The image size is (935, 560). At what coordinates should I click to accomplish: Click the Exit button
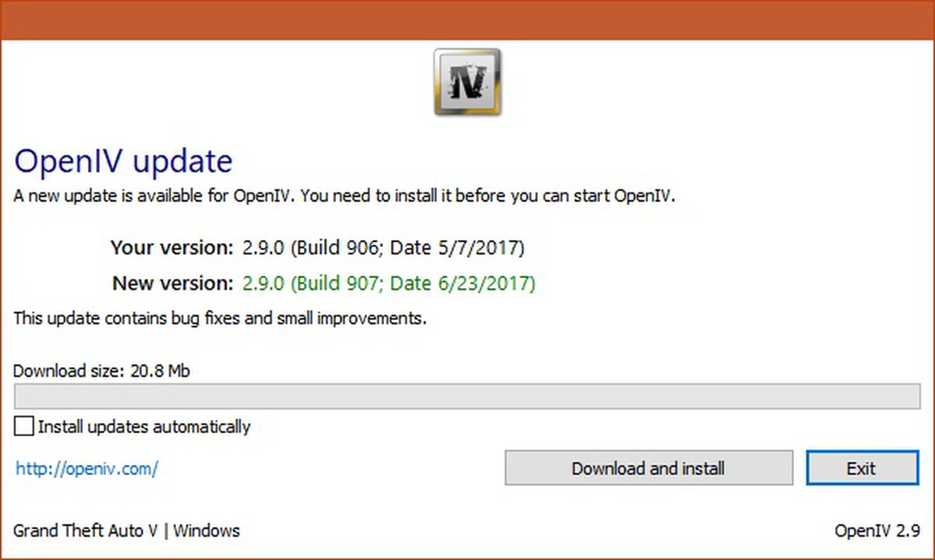pos(862,468)
